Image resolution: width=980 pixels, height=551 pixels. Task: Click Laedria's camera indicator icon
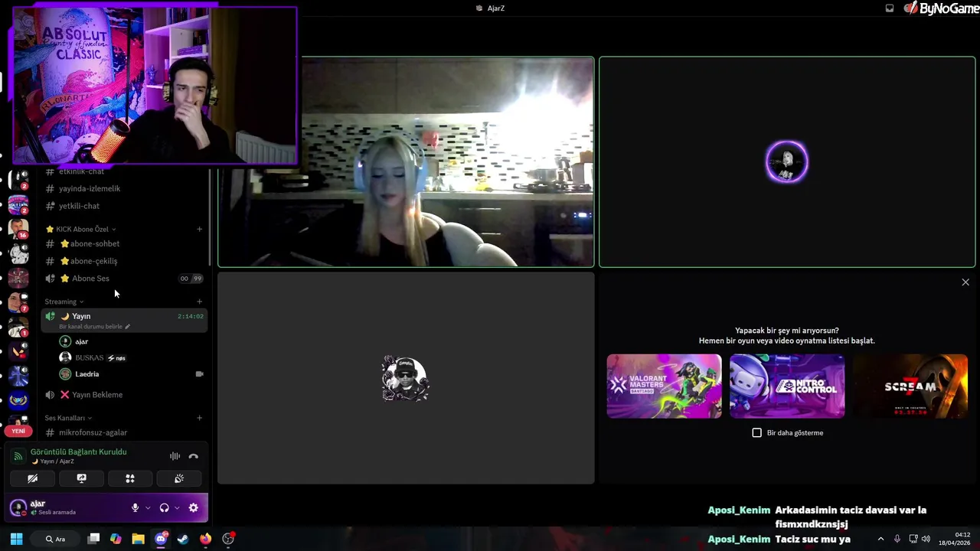click(199, 374)
